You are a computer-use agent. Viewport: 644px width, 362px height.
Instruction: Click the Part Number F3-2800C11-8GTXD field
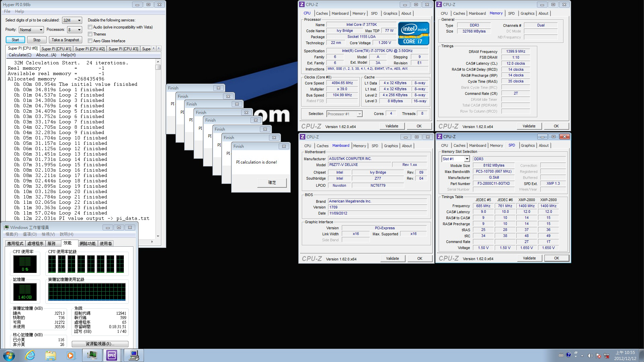click(x=493, y=183)
